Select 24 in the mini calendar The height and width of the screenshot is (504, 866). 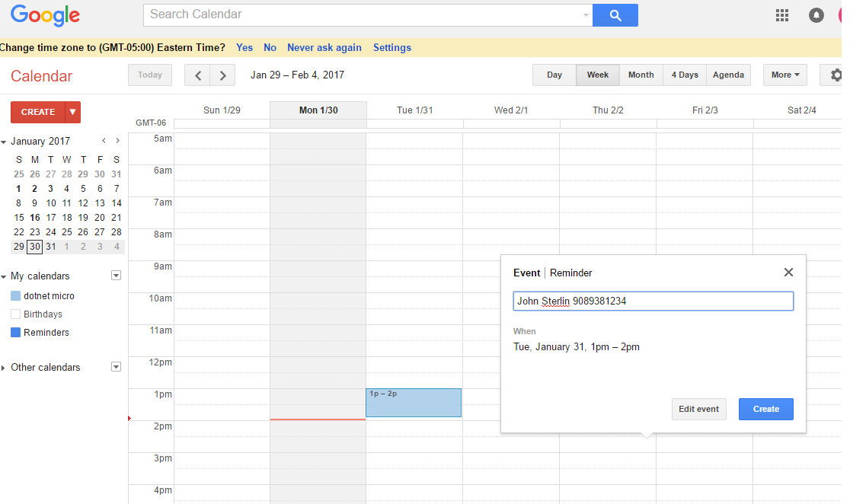click(x=51, y=232)
